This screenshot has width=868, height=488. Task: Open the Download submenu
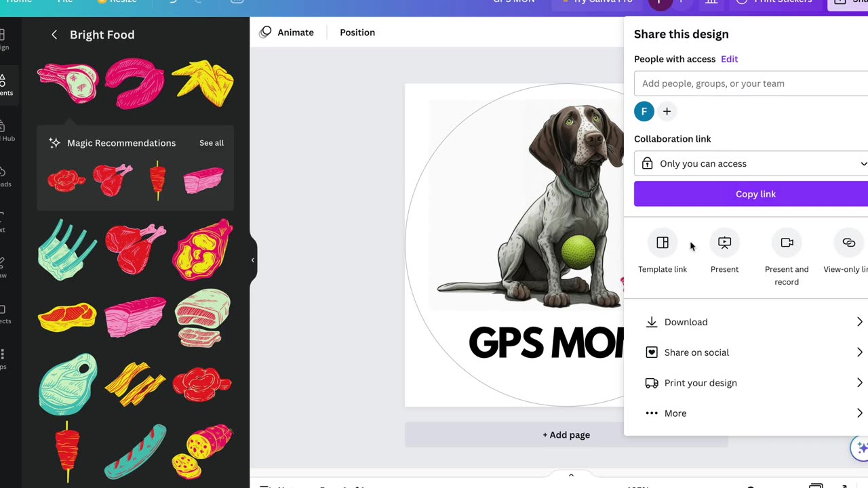click(x=755, y=322)
